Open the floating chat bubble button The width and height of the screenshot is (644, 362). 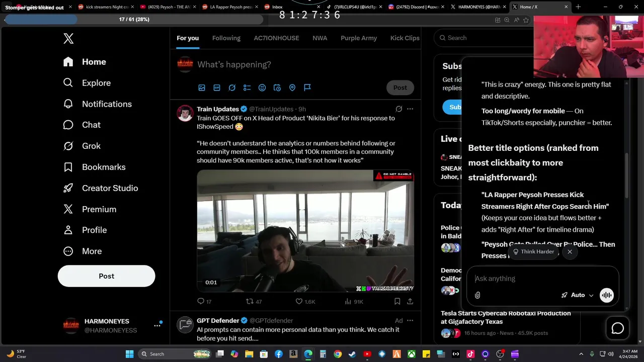point(617,328)
